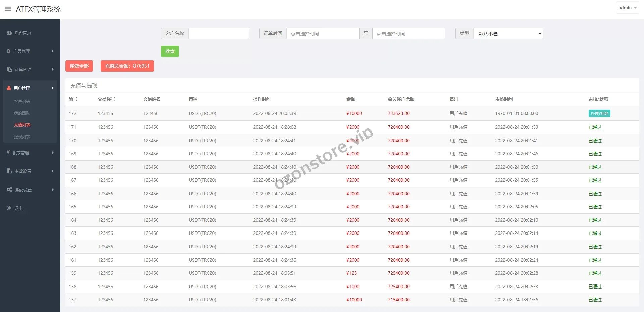Viewport: 644px width, 312px height.
Task: Select the 产品管理 bitcoin icon
Action: pos(8,51)
